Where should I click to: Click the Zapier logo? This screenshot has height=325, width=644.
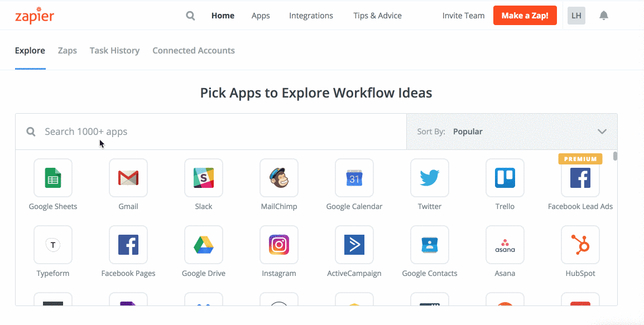click(x=35, y=16)
